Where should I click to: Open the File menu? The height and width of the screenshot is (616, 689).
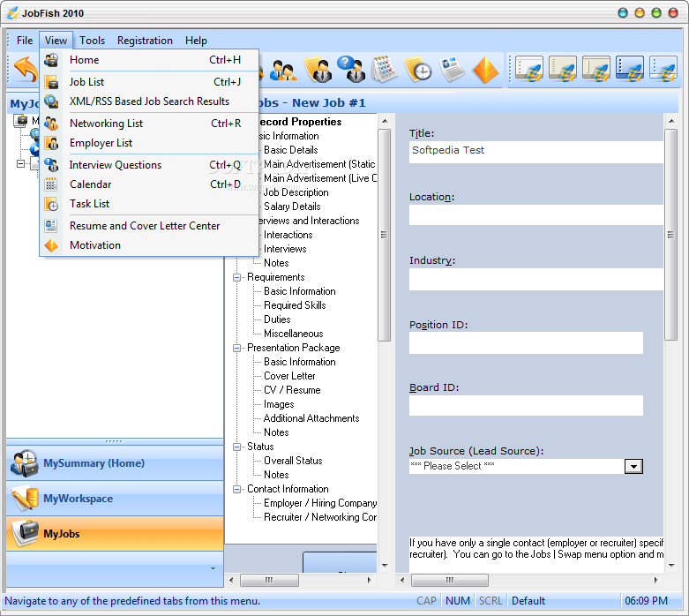coord(25,41)
